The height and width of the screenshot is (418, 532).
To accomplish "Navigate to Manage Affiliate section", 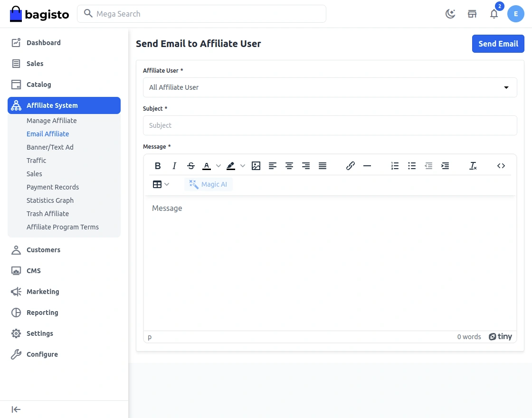I will tap(51, 121).
